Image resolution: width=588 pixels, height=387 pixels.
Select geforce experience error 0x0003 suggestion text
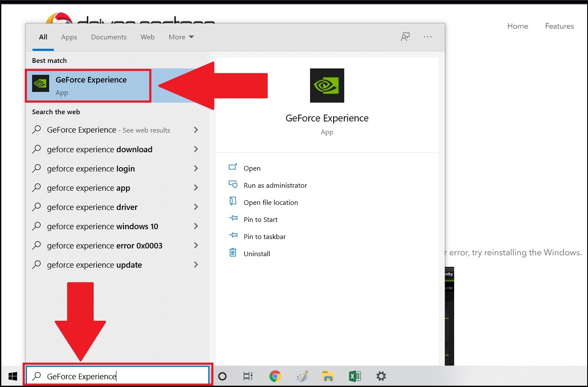(105, 245)
